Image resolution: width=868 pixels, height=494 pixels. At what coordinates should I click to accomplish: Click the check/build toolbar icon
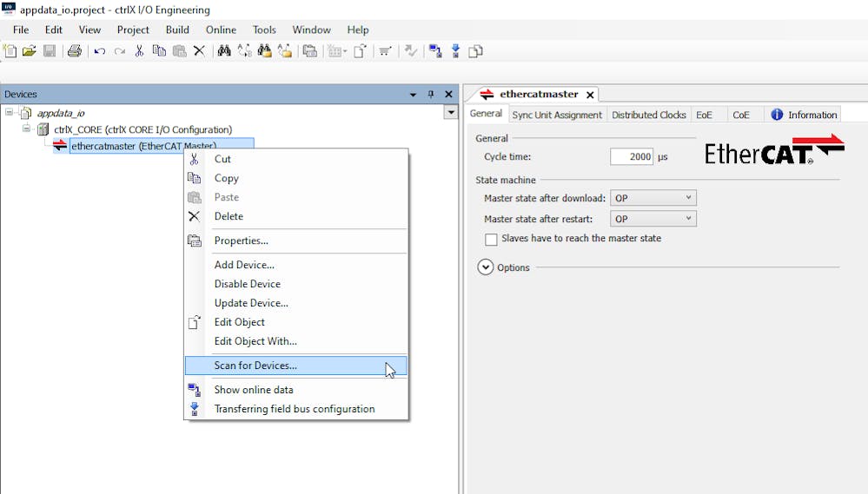click(x=410, y=51)
